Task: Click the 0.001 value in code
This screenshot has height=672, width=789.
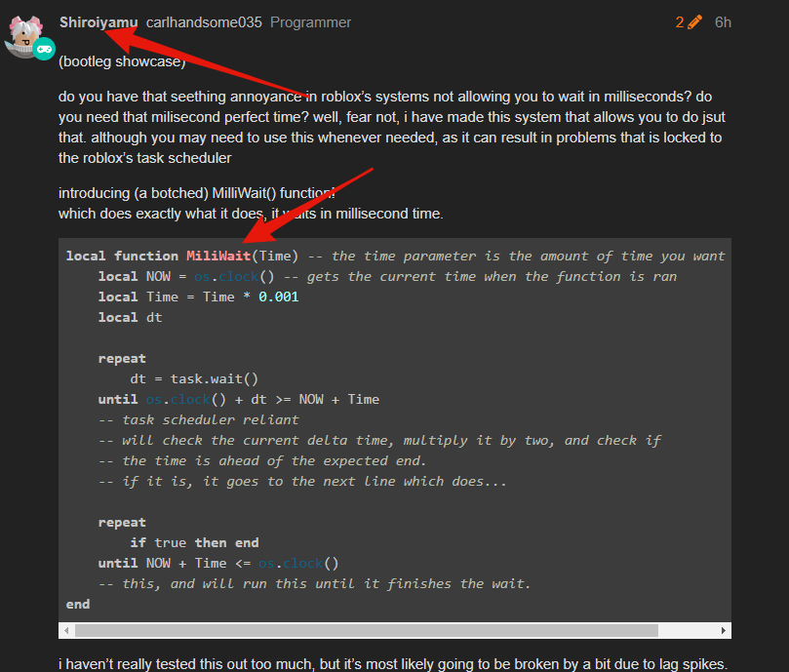Action: pos(278,297)
